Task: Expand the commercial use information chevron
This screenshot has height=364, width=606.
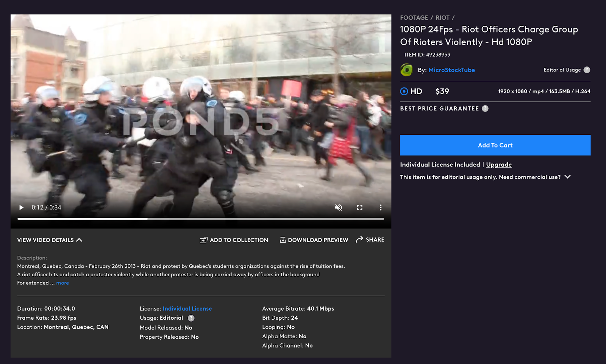Action: [567, 177]
